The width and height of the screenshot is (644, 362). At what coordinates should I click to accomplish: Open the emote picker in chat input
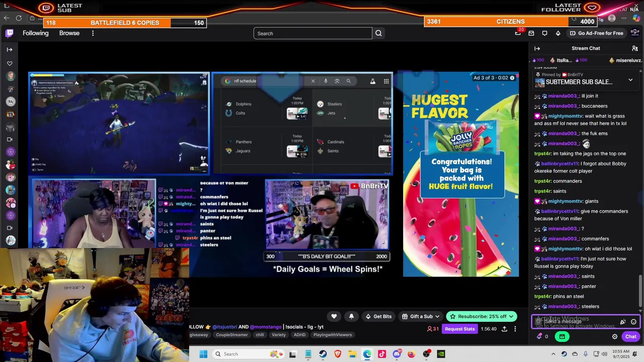(633, 322)
